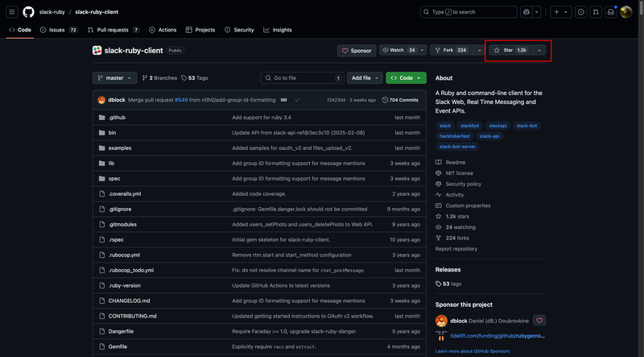
Task: Click the Go to file field
Action: click(302, 77)
